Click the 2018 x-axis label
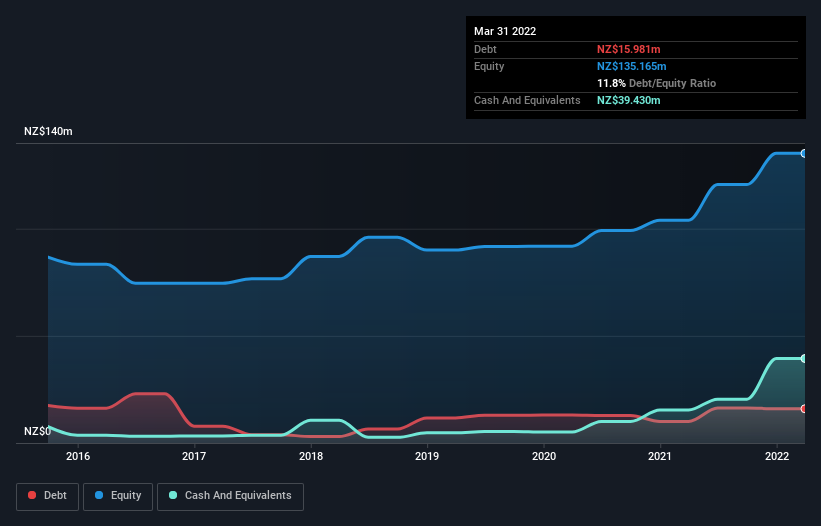Viewport: 821px width, 526px height. [311, 456]
